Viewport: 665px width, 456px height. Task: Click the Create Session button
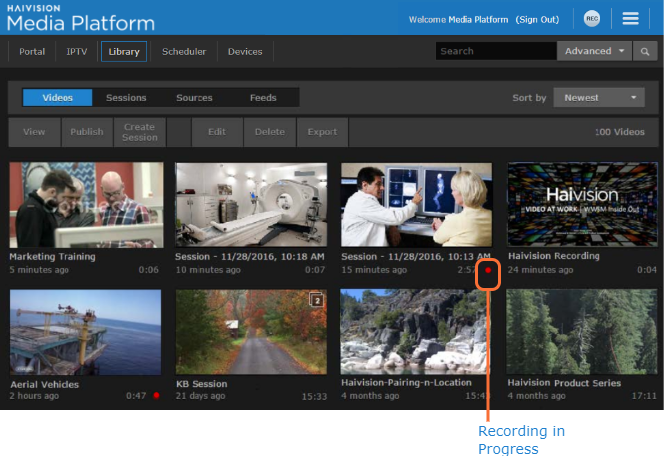point(139,132)
